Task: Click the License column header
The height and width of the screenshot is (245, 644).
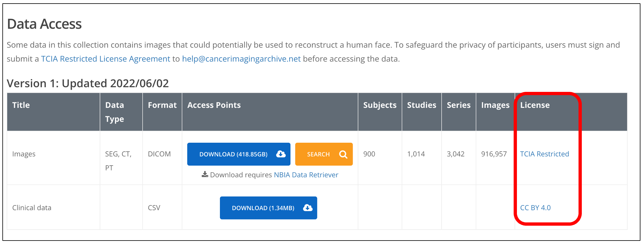Action: point(534,105)
